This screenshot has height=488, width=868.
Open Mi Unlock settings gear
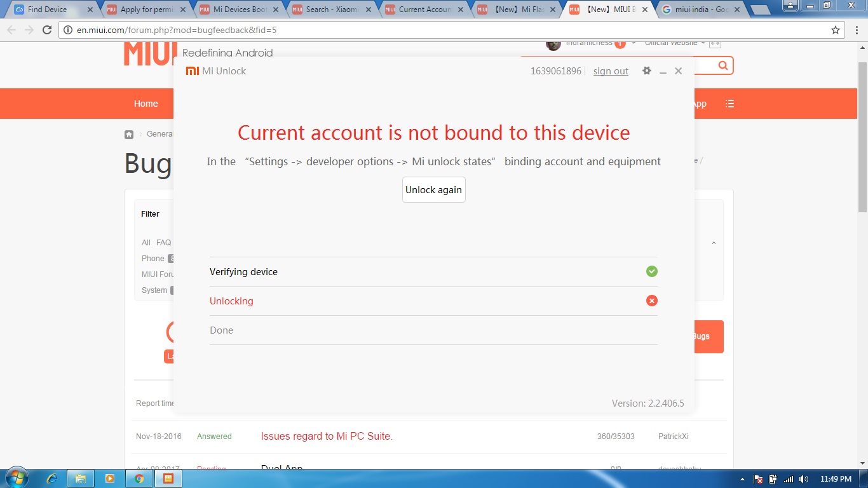pyautogui.click(x=647, y=71)
